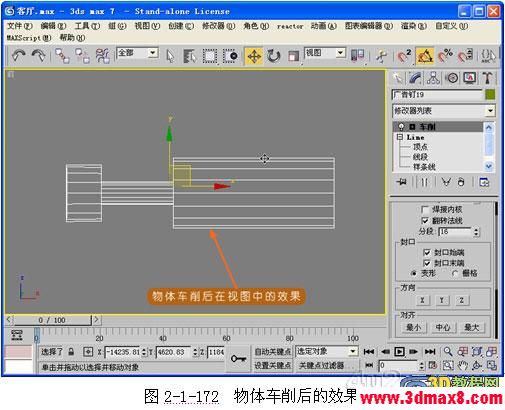Click the 最大 align button

(472, 327)
